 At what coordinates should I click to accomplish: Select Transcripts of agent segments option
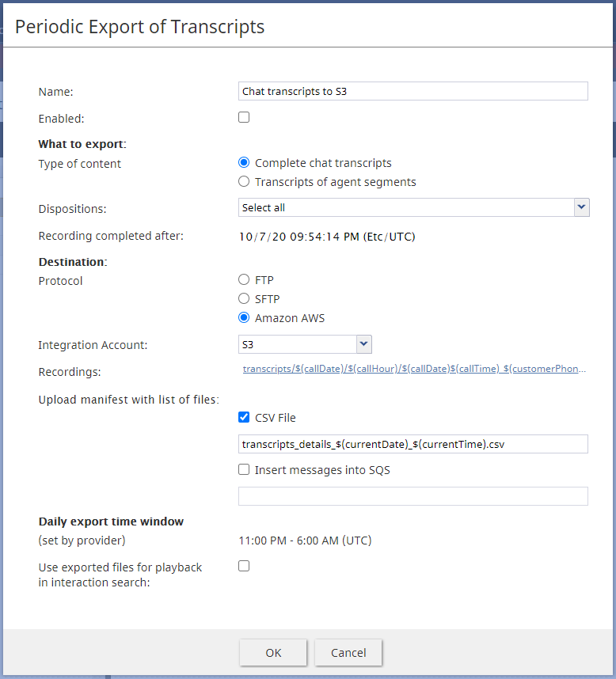[244, 181]
